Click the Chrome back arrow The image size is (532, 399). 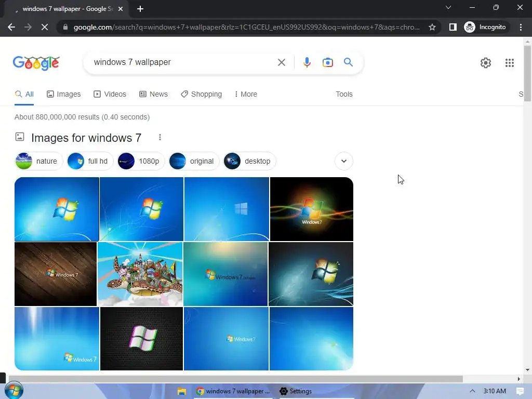[x=11, y=27]
